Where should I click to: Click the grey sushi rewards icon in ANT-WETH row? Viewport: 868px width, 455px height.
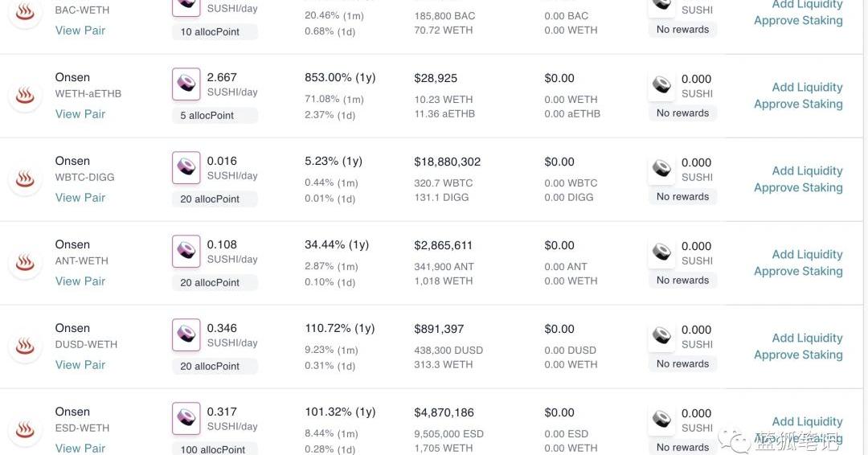click(661, 252)
